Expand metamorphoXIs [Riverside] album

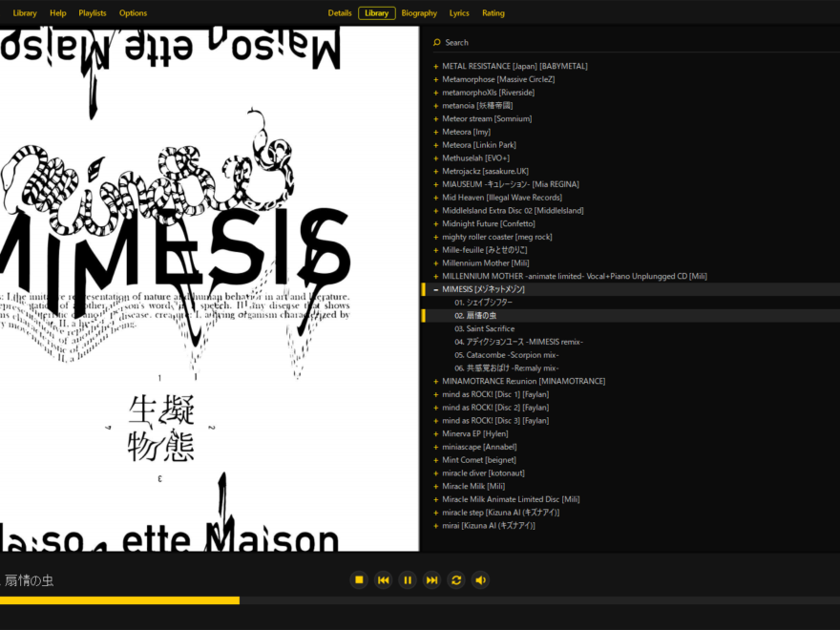[436, 93]
